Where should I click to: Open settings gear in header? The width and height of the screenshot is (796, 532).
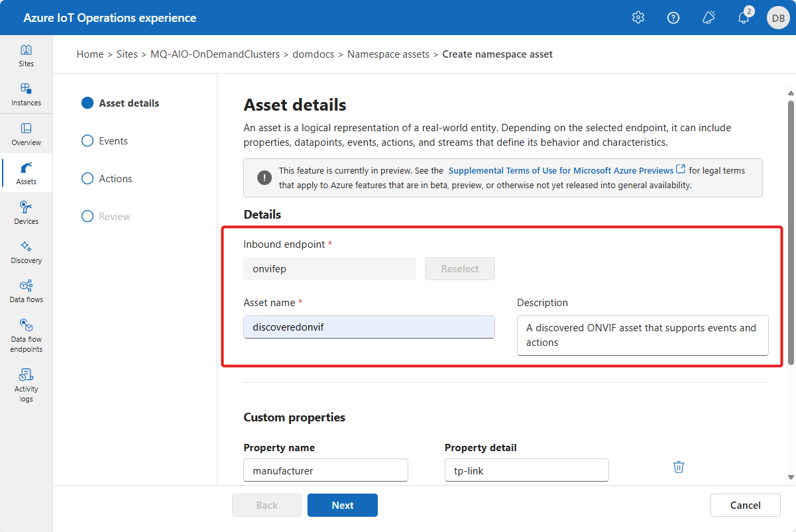pos(638,18)
